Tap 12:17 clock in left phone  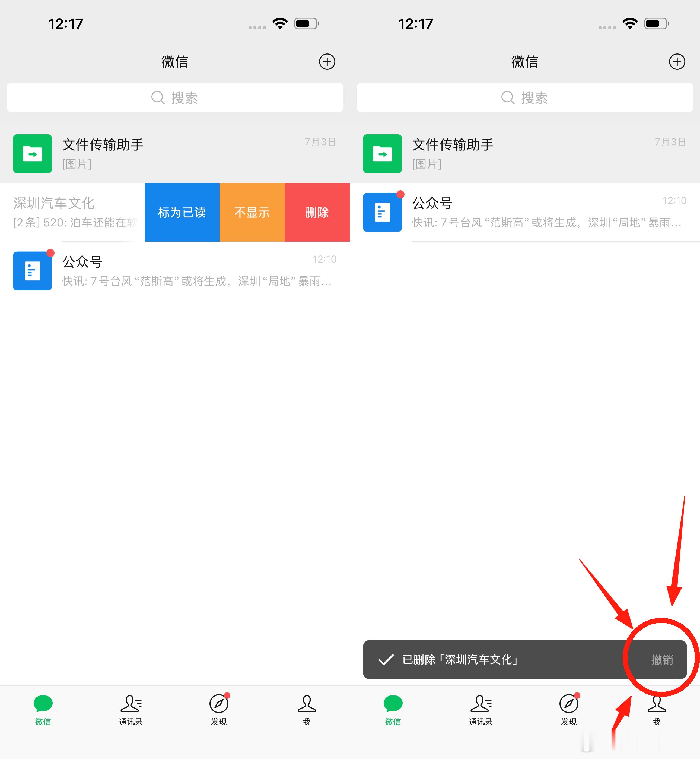point(66,24)
